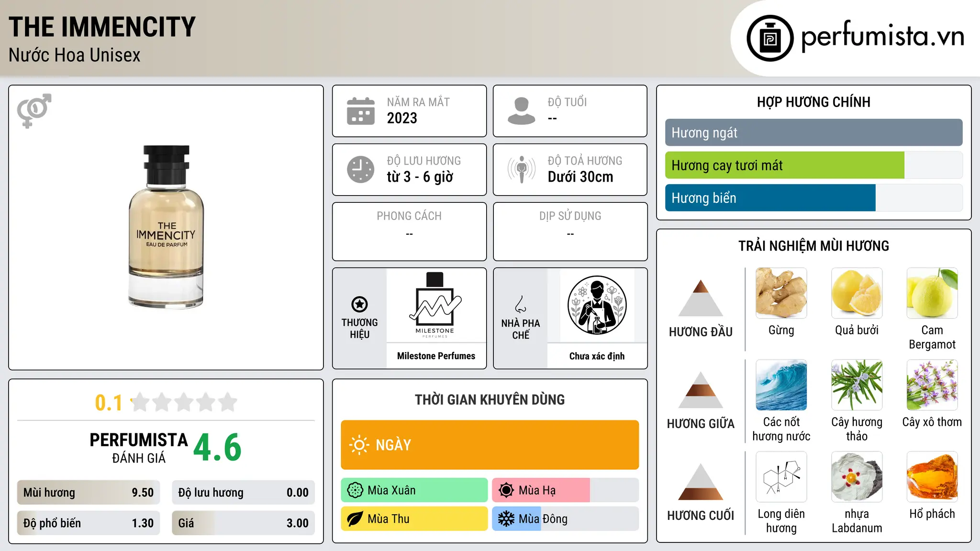Click the flower icon for Mùa Xuân
Viewport: 980px width, 551px height.
(x=355, y=490)
